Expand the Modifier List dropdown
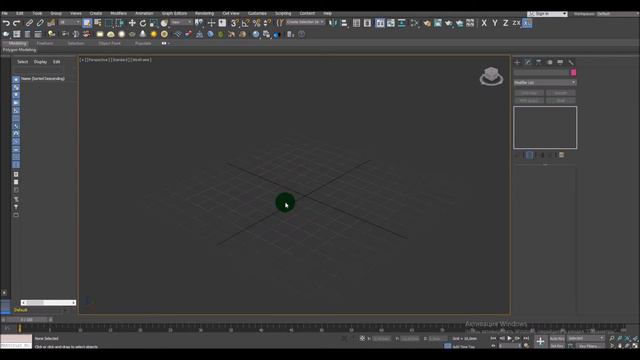 pos(545,82)
